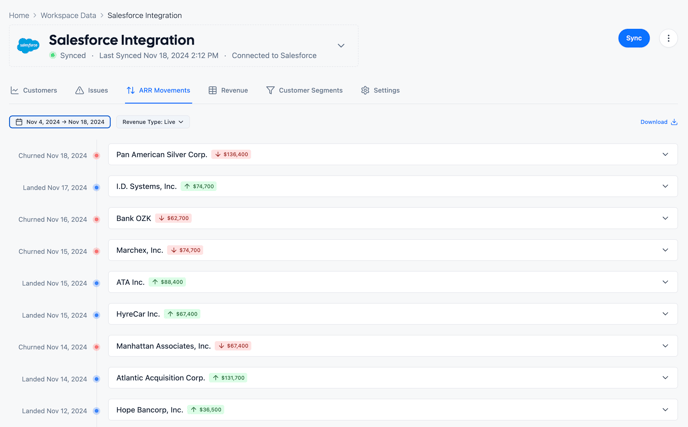Click the Salesforce cloud logo
Viewport: 688px width, 427px height.
(x=28, y=46)
